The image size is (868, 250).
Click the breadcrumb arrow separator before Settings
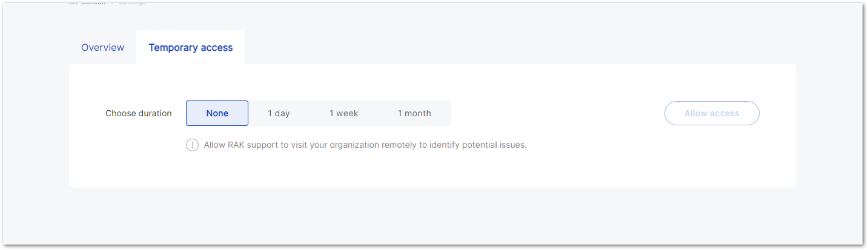click(112, 2)
